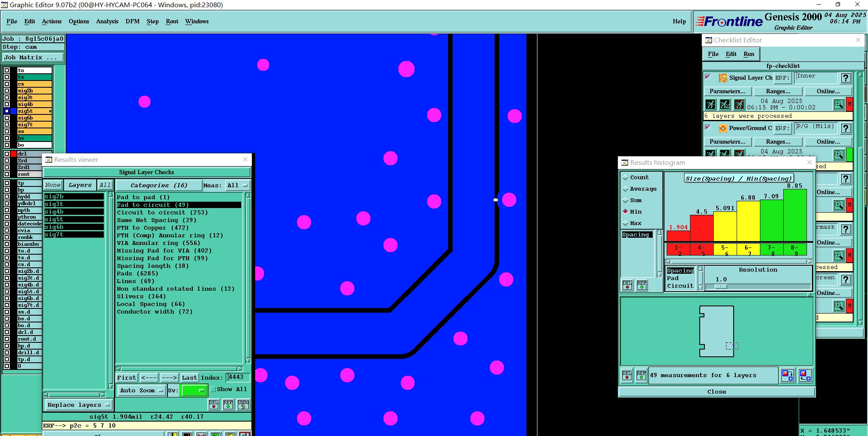Open Run menu in Checklist Editor
The image size is (868, 436).
[x=749, y=54]
